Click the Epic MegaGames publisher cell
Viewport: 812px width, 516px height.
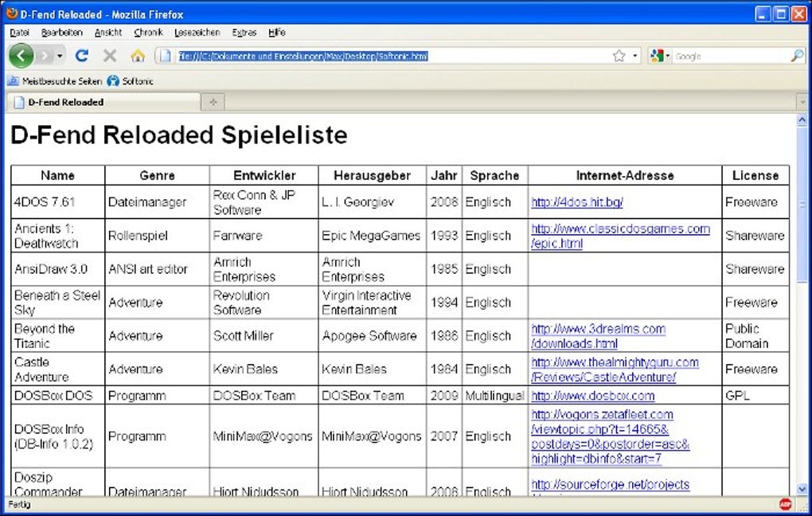(x=372, y=236)
